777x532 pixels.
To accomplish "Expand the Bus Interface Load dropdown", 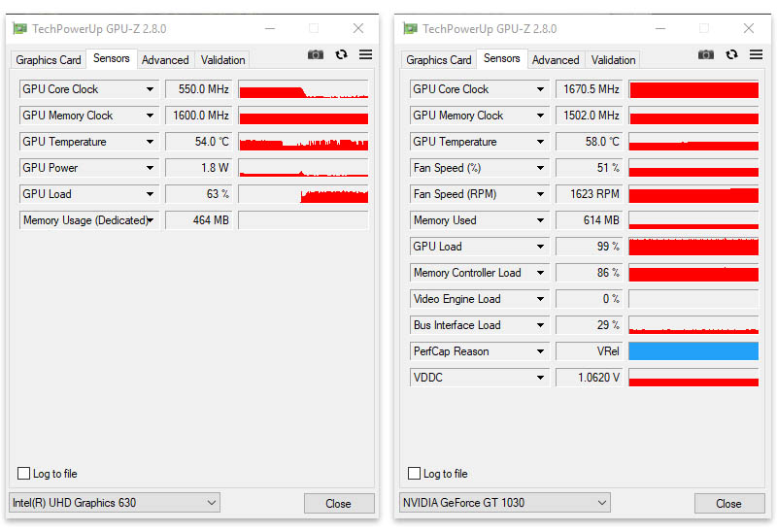I will click(x=540, y=325).
